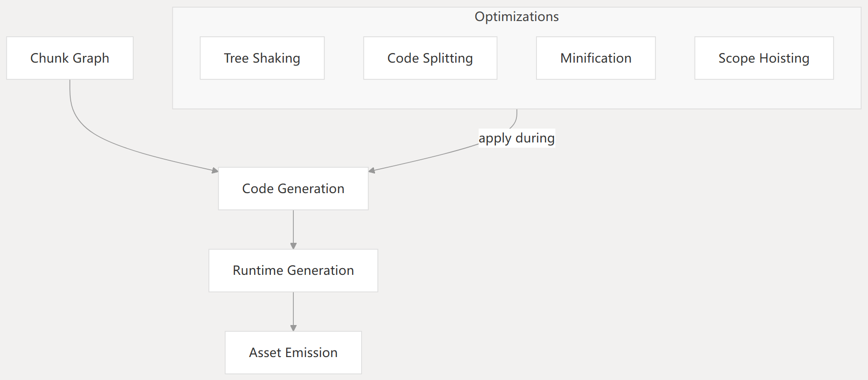Click arrowhead entering Code Generation from the left
Image resolution: width=868 pixels, height=380 pixels.
tap(215, 170)
